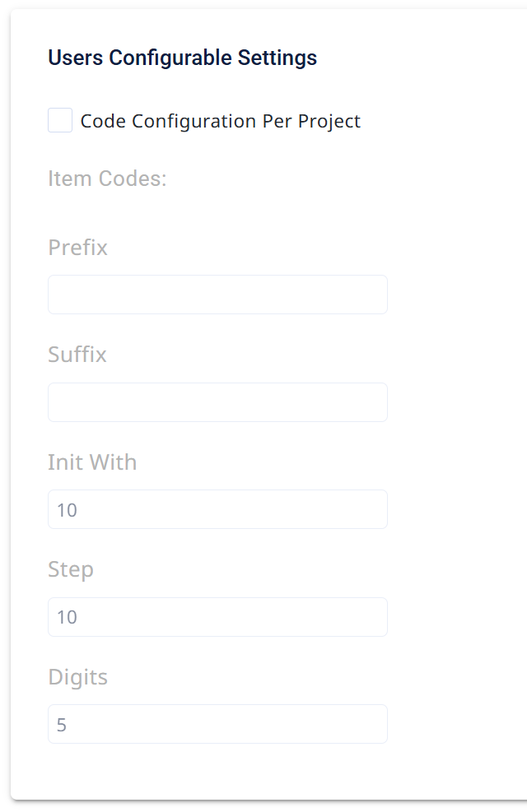Click the Users Configurable Settings heading
Viewport: 527px width, 812px height.
tap(183, 58)
